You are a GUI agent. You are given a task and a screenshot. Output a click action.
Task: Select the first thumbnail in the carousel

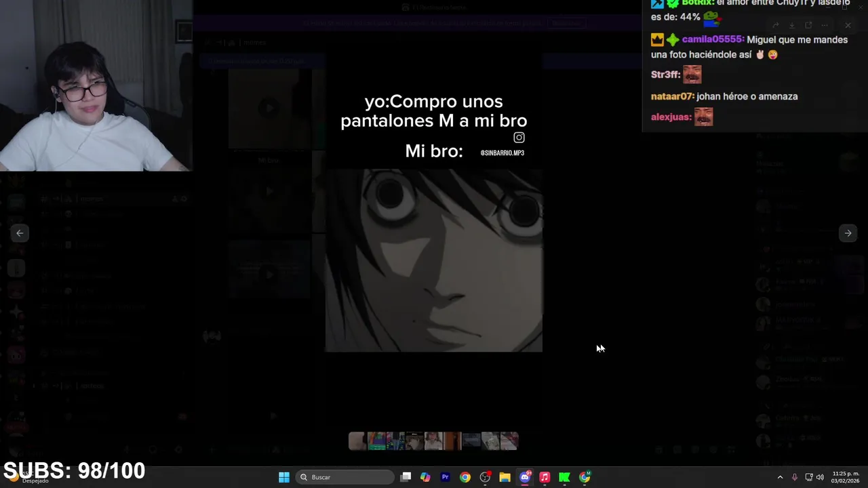357,441
